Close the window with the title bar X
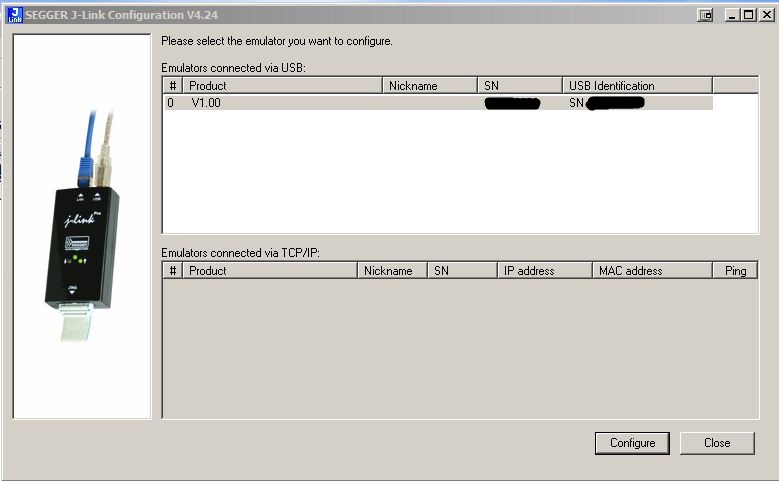 pos(767,15)
